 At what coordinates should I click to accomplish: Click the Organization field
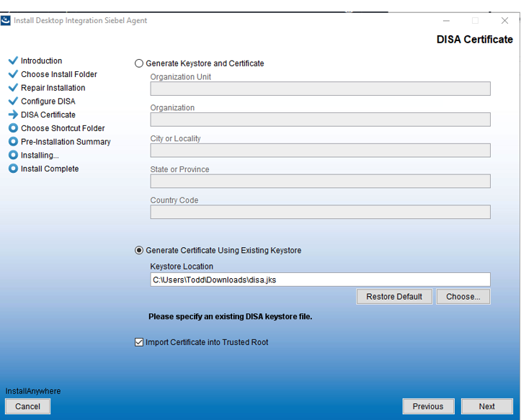pyautogui.click(x=320, y=120)
